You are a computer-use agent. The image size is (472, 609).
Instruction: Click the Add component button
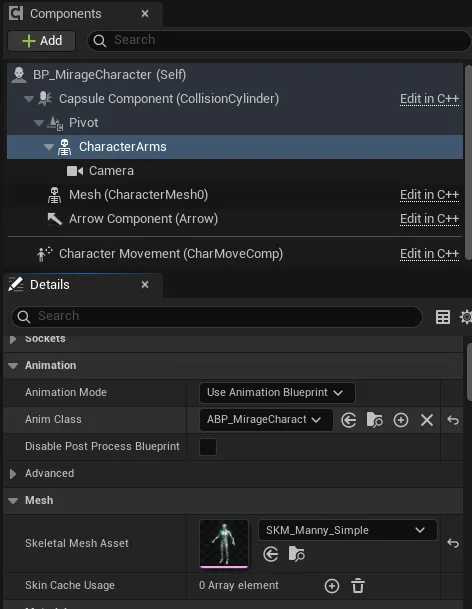[42, 40]
